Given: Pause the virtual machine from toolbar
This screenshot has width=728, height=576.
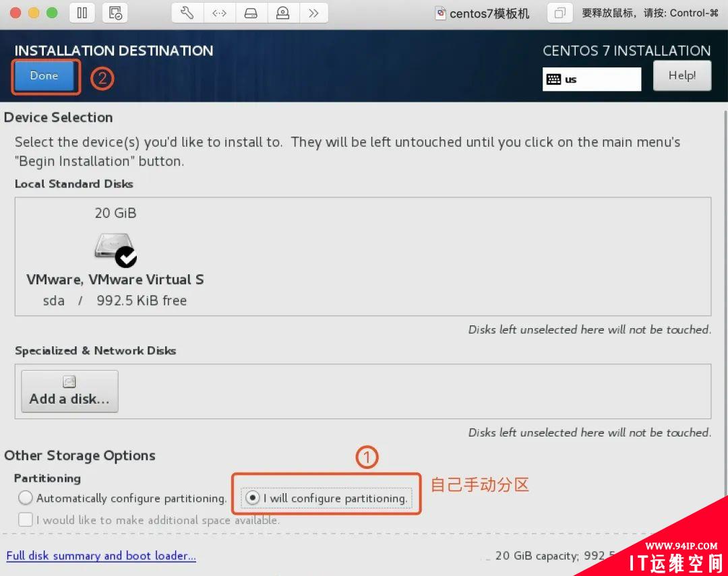Looking at the screenshot, I should tap(82, 13).
